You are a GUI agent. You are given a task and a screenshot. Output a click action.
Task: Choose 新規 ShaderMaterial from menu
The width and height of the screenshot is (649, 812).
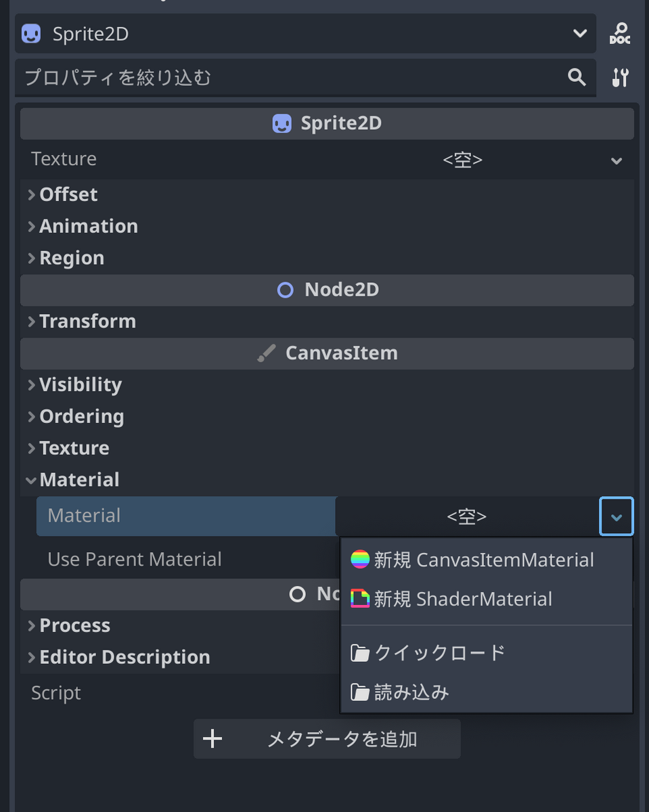(x=463, y=599)
